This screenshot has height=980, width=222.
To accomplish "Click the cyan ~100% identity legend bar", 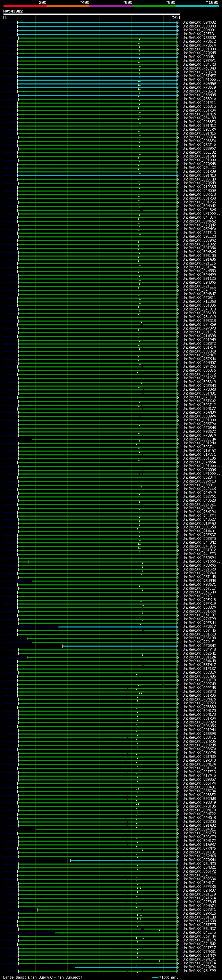I will pyautogui.click(x=197, y=6).
